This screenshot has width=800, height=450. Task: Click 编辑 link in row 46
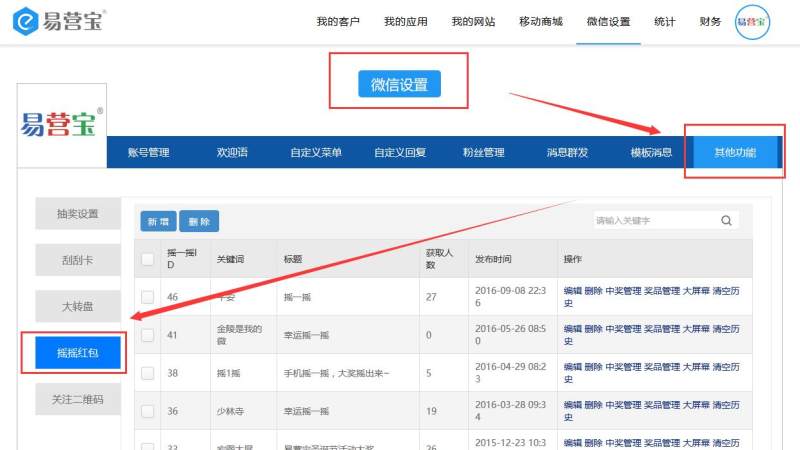572,291
